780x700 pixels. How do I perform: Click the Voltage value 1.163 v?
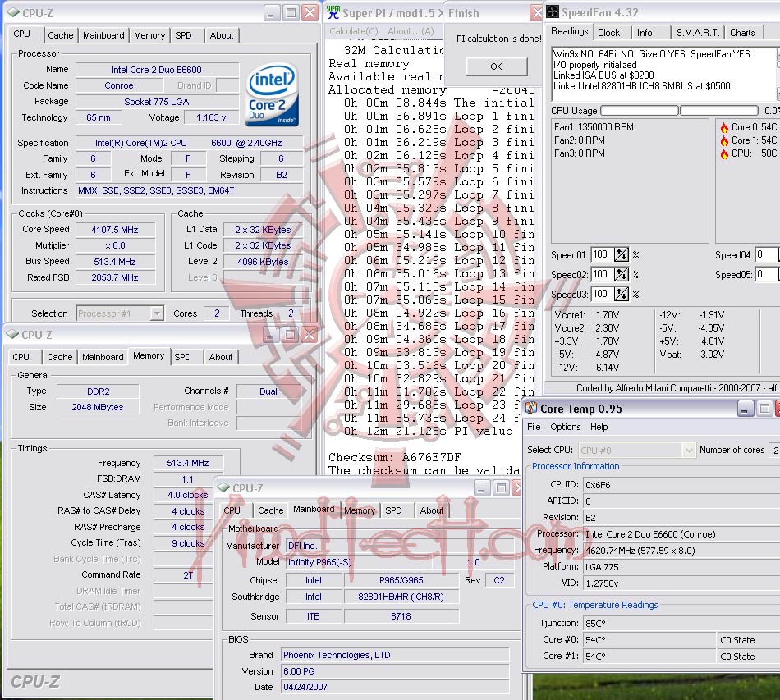coord(211,117)
